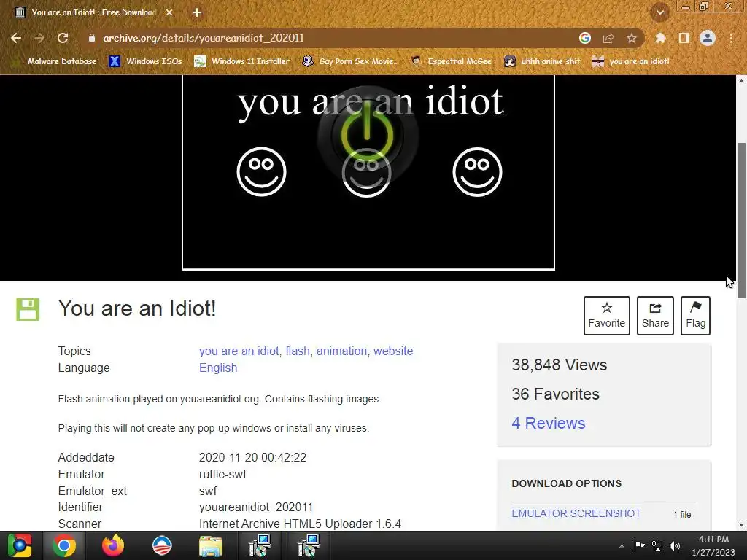This screenshot has width=747, height=560.
Task: Close the 'You are an Idiot!' tab
Action: pos(169,12)
